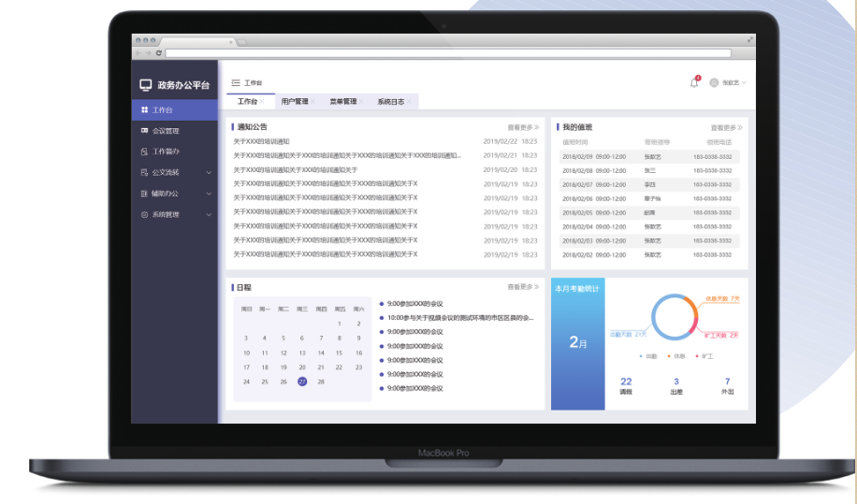The height and width of the screenshot is (504, 857).
Task: Click the 2018/02/08 duty row with 张三
Action: [649, 170]
